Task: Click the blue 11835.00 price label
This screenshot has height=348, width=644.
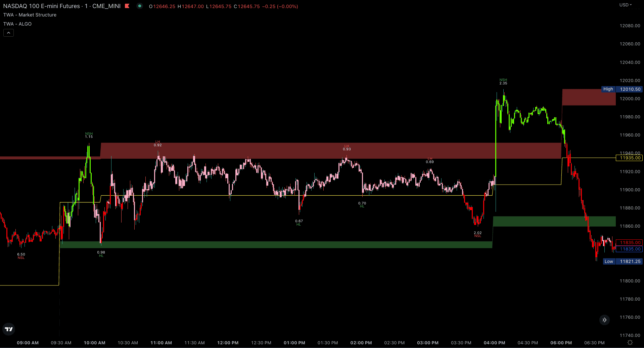Action: (629, 249)
